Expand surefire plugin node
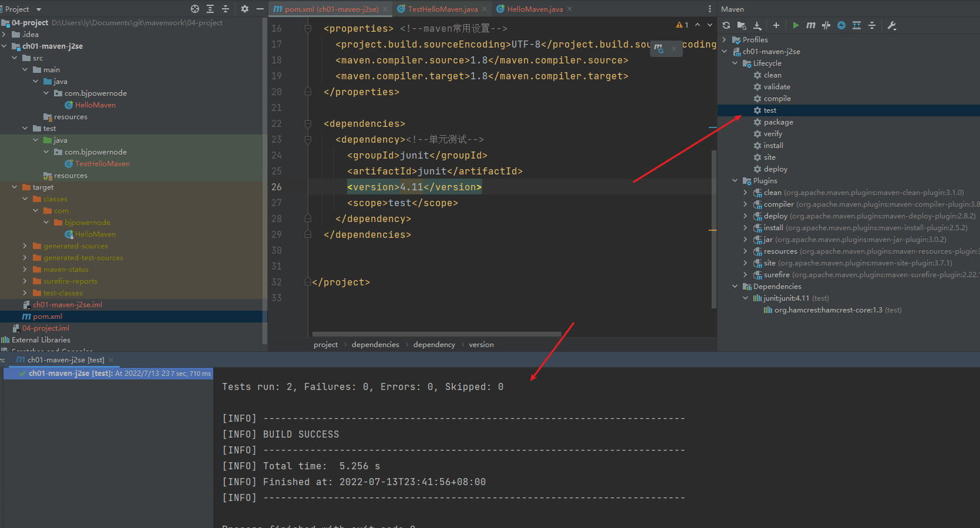 pyautogui.click(x=746, y=275)
